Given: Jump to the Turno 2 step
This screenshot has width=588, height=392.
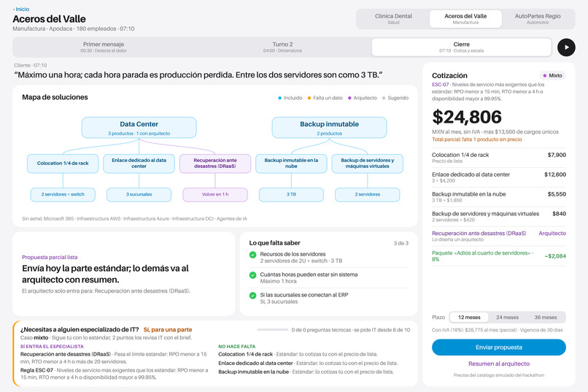Looking at the screenshot, I should click(x=282, y=47).
